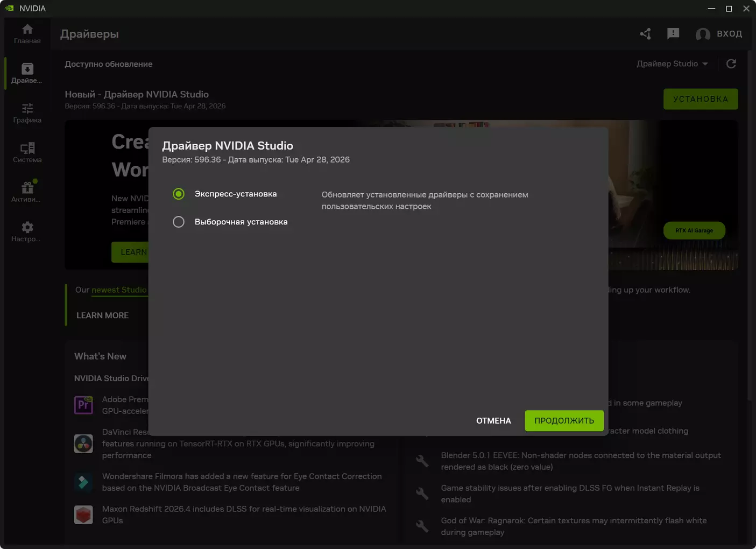The height and width of the screenshot is (549, 756).
Task: Refresh the driver update check
Action: click(x=731, y=64)
